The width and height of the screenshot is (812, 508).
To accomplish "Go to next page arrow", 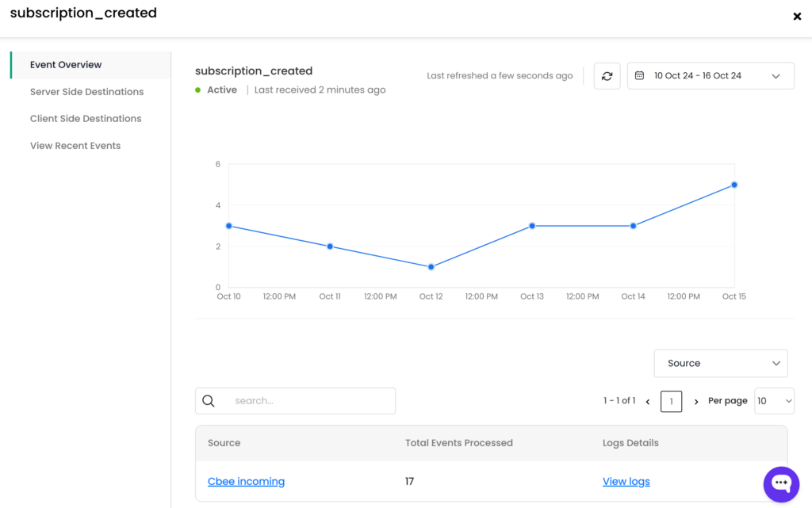I will click(696, 402).
